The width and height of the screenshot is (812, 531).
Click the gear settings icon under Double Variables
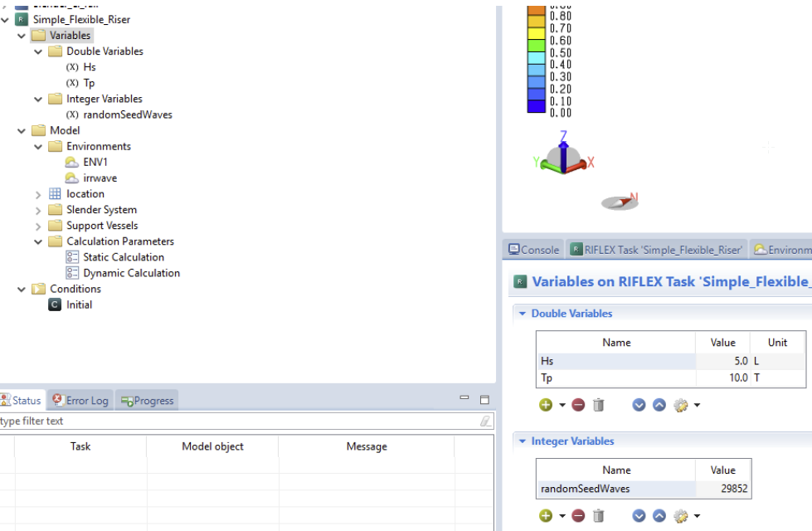681,405
